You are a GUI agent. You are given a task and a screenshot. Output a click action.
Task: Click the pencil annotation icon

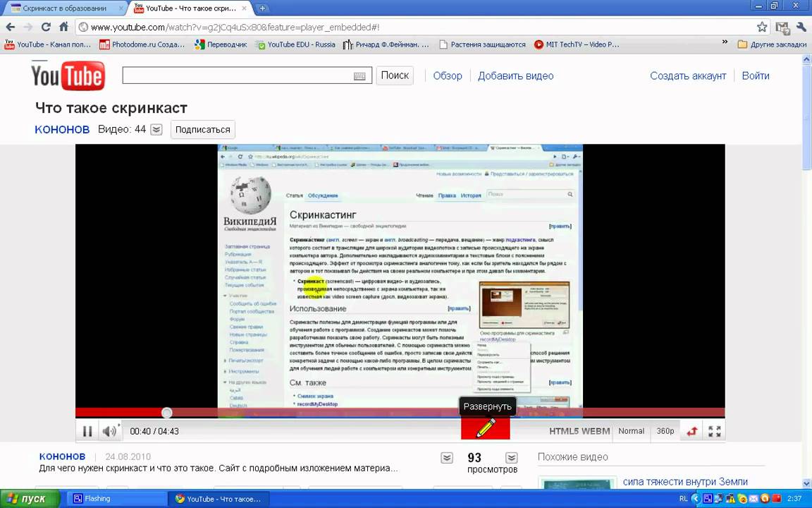click(485, 428)
